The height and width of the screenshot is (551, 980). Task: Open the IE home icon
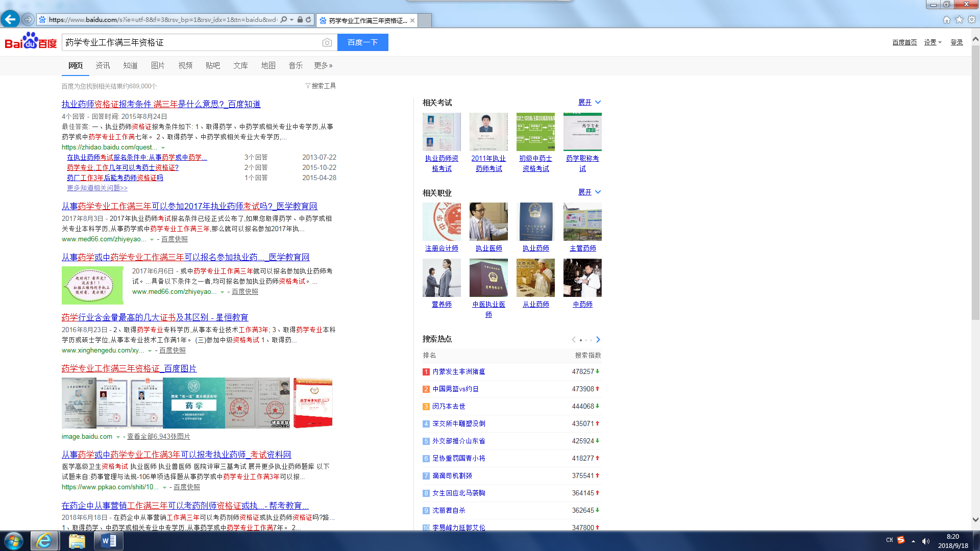(946, 19)
